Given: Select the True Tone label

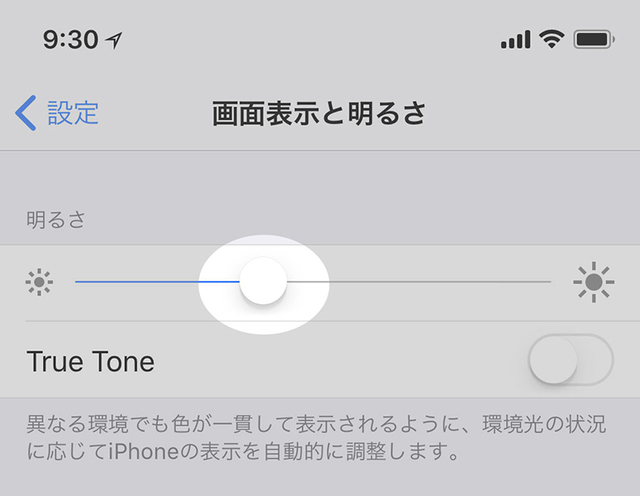Looking at the screenshot, I should [x=91, y=361].
